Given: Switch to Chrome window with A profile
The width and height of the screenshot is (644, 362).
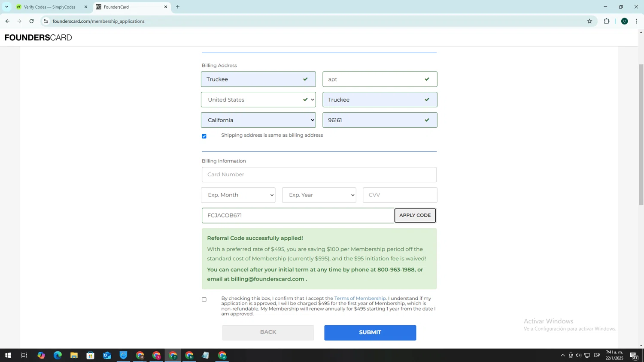Looking at the screenshot, I should click(222, 355).
